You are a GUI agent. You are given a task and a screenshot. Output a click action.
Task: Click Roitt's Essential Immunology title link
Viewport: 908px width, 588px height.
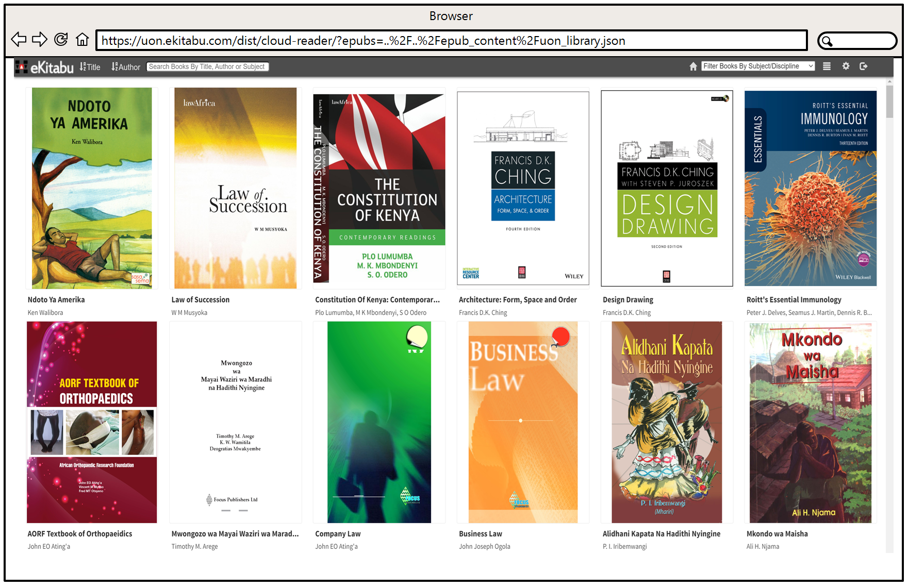pyautogui.click(x=794, y=299)
